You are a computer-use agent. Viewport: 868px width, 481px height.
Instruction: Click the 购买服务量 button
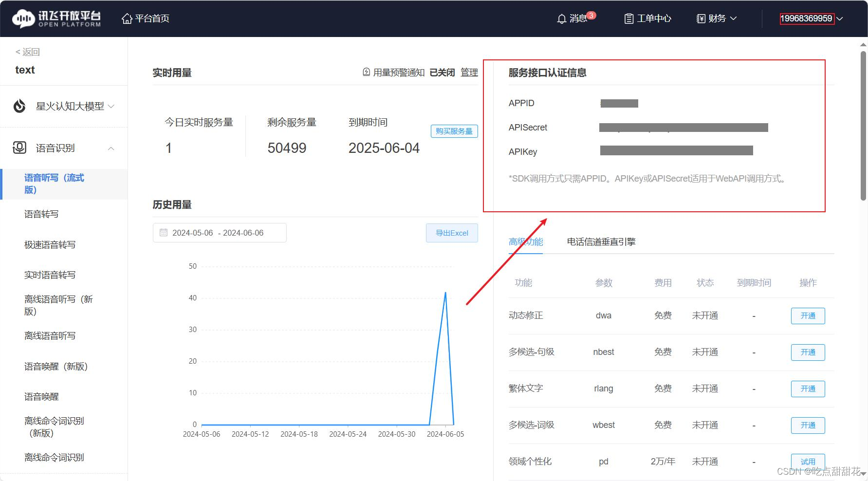[454, 131]
